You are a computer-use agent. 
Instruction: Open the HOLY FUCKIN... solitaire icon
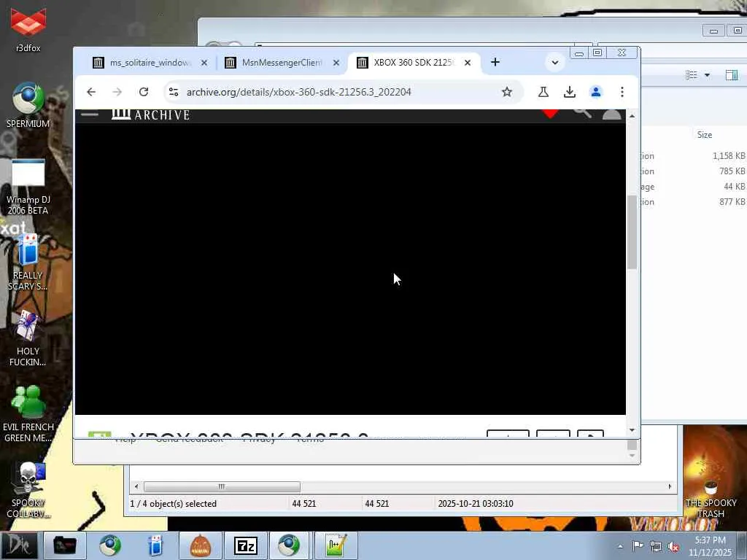[x=28, y=338]
